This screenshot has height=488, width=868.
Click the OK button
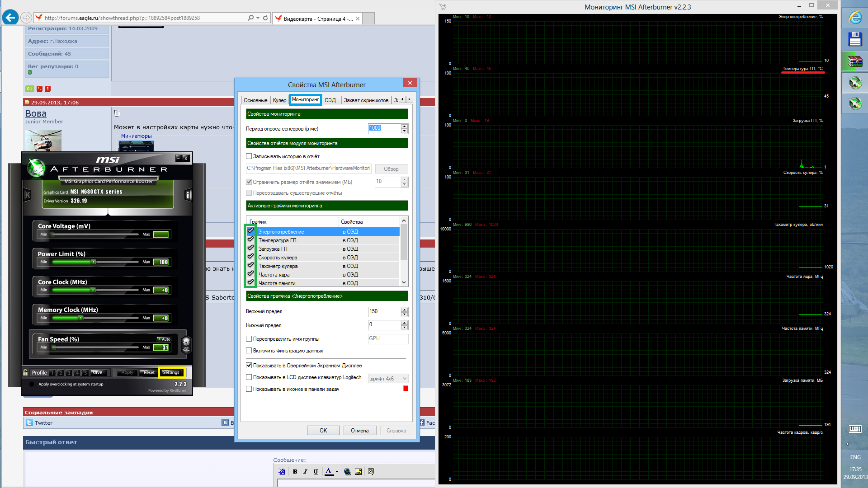click(x=323, y=431)
